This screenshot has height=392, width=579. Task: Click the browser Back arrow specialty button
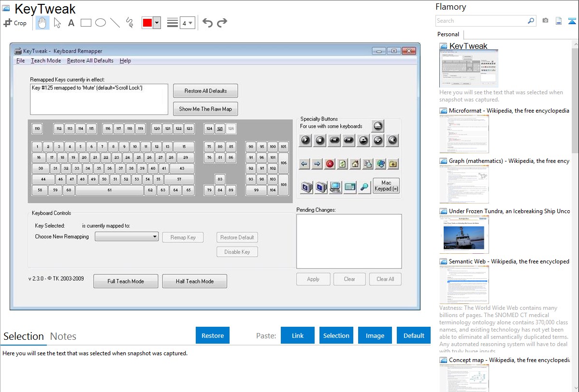tap(304, 164)
